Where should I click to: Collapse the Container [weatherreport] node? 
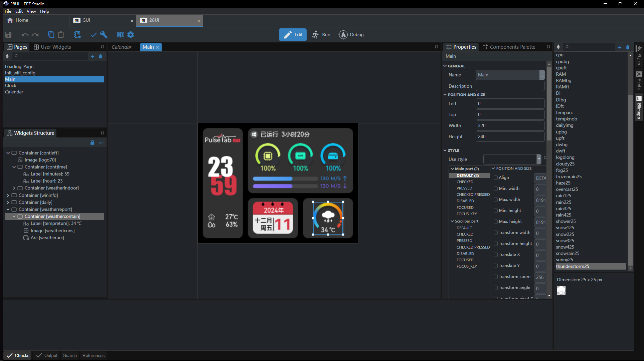point(8,209)
